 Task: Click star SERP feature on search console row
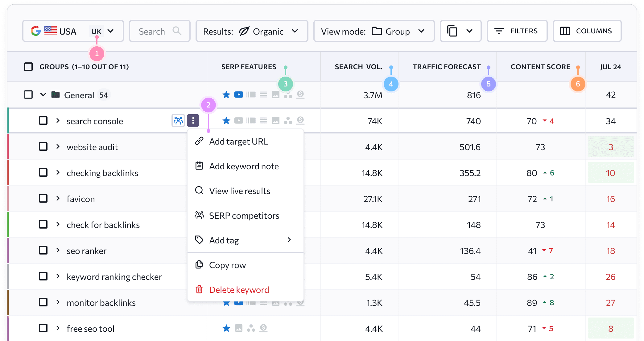pos(226,120)
